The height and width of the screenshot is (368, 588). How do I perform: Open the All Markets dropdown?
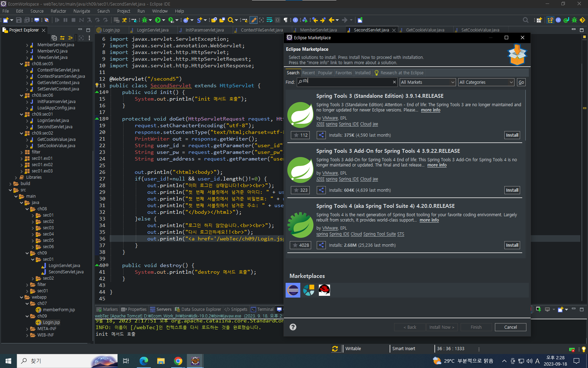(x=428, y=82)
